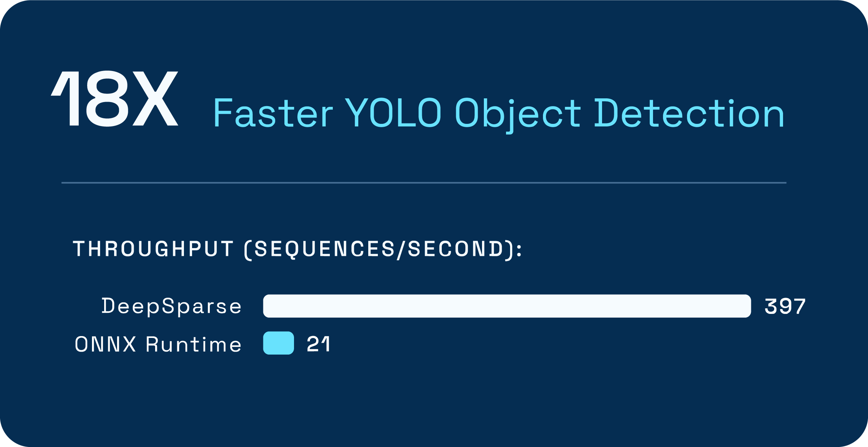The width and height of the screenshot is (868, 447).
Task: Click the 397 throughput value
Action: coord(785,306)
